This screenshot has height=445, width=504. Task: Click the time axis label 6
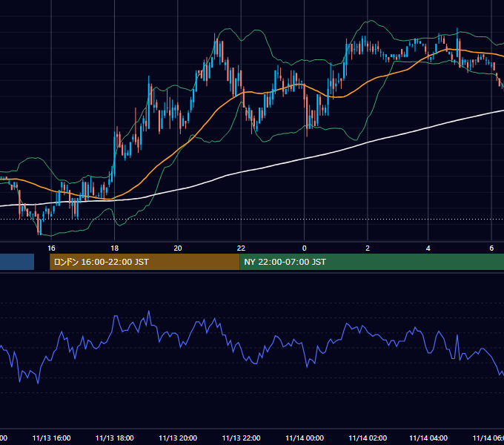pos(491,248)
